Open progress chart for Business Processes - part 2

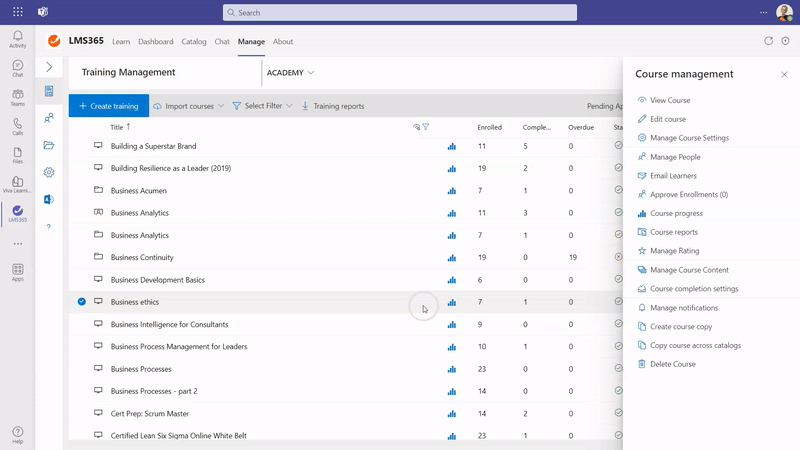tap(452, 391)
